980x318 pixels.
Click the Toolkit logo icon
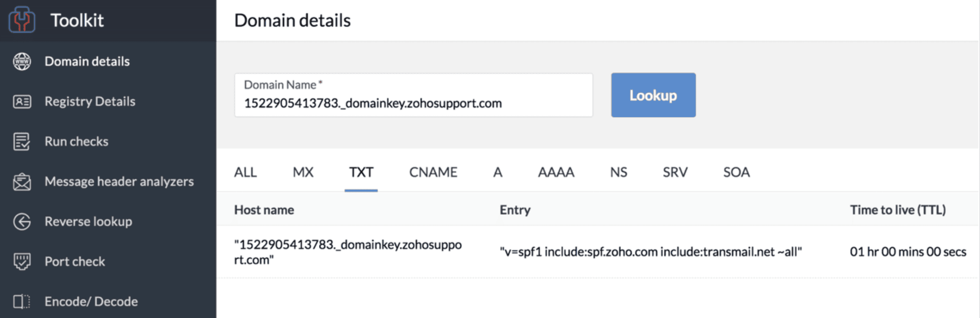click(x=22, y=20)
